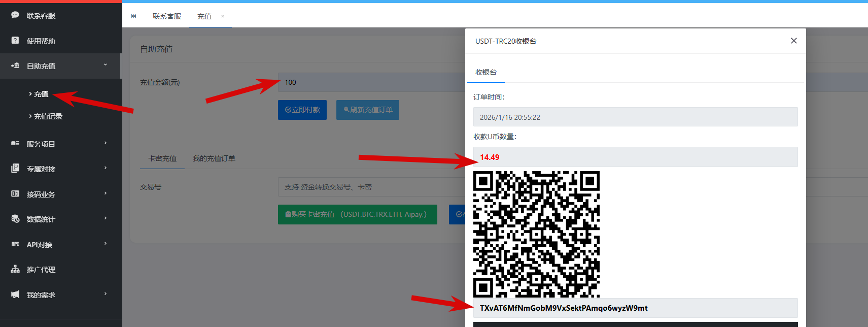This screenshot has height=327, width=868.
Task: Collapse the 自助充值 menu chevron
Action: click(x=106, y=65)
